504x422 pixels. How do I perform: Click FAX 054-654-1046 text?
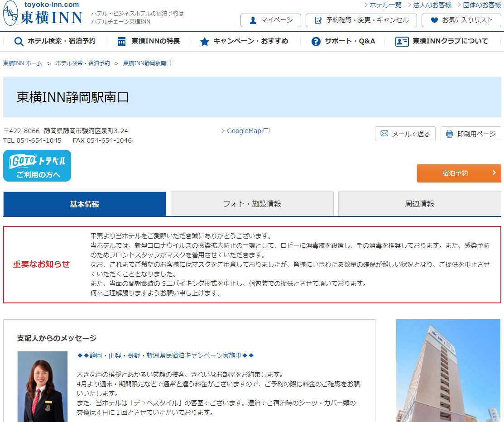tap(102, 140)
